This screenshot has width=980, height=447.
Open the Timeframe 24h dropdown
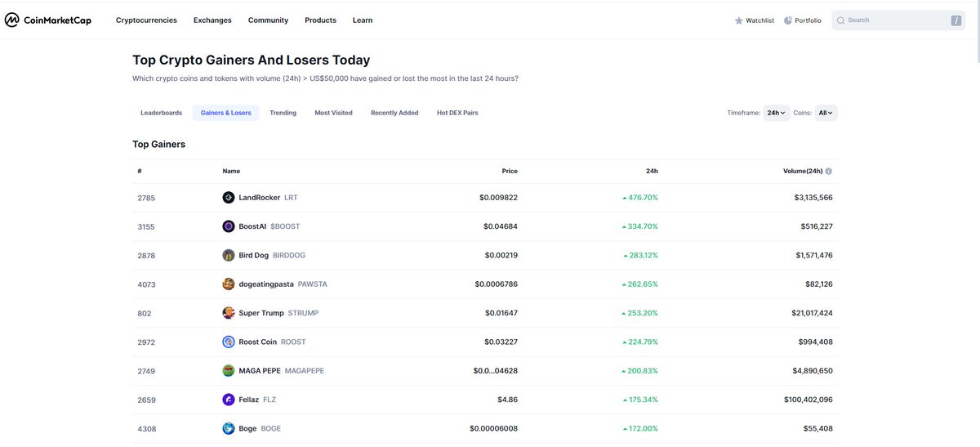[777, 113]
